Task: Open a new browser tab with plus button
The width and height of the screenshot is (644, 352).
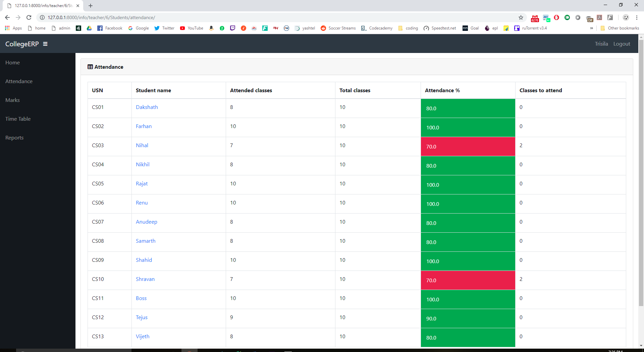Action: click(x=91, y=6)
